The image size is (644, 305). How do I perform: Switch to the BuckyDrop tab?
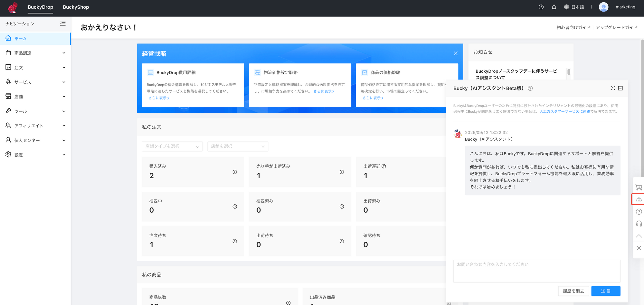point(40,7)
